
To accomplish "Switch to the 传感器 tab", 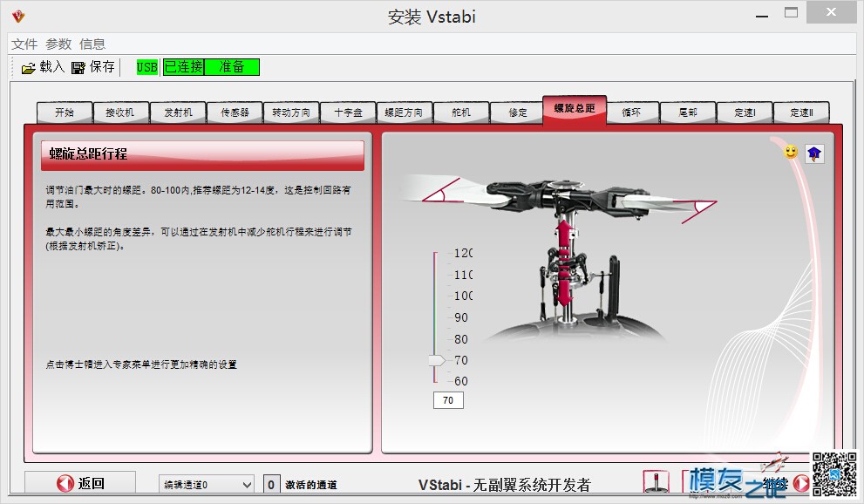I will point(235,112).
